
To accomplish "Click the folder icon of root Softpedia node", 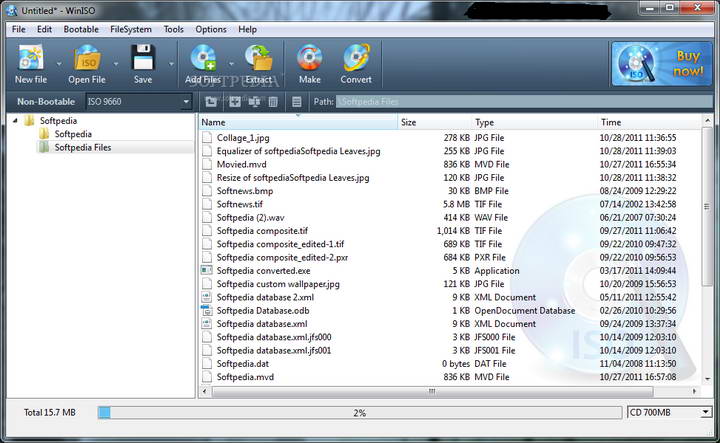I will coord(29,121).
